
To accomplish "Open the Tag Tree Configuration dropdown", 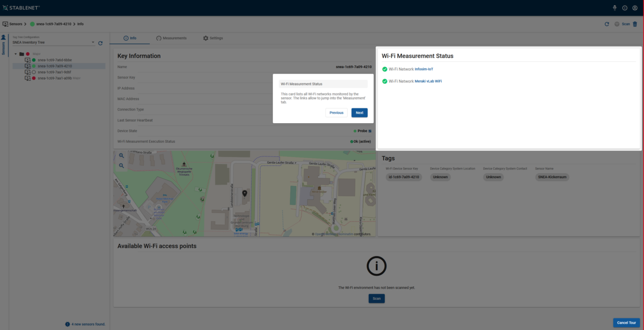I will 53,43.
